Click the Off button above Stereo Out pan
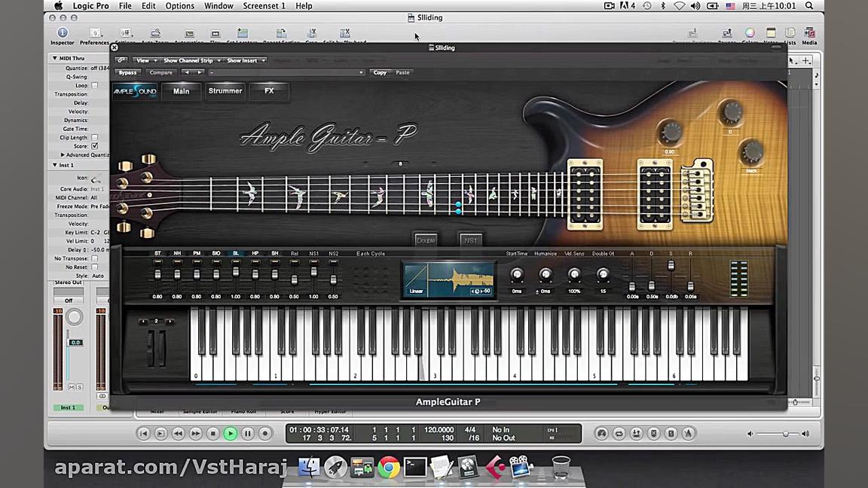Viewport: 868px width, 488px height. click(68, 300)
